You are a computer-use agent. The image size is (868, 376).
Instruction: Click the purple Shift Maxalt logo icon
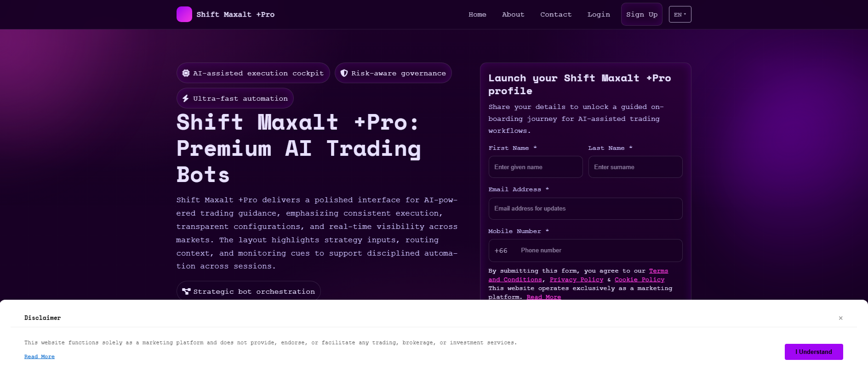[184, 14]
